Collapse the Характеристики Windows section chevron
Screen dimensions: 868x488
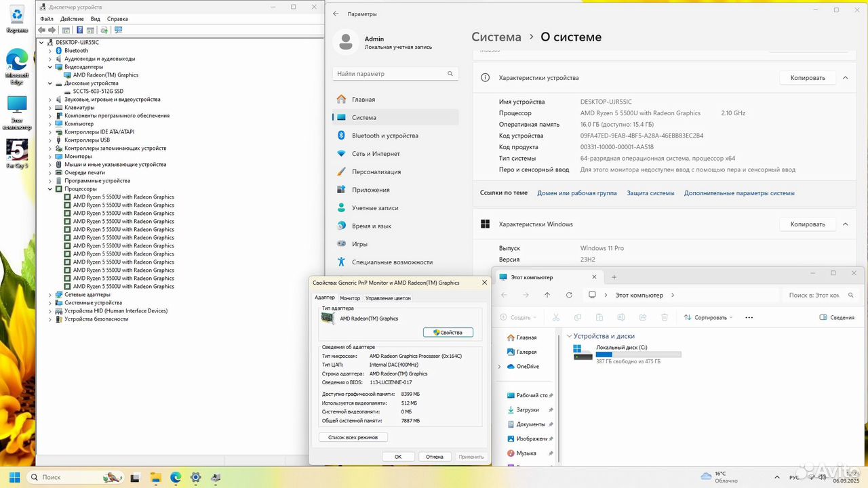[x=845, y=224]
